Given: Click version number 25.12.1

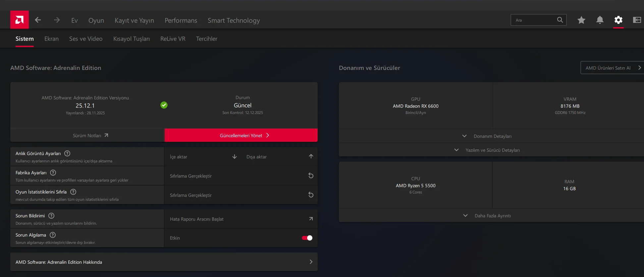Looking at the screenshot, I should point(85,106).
